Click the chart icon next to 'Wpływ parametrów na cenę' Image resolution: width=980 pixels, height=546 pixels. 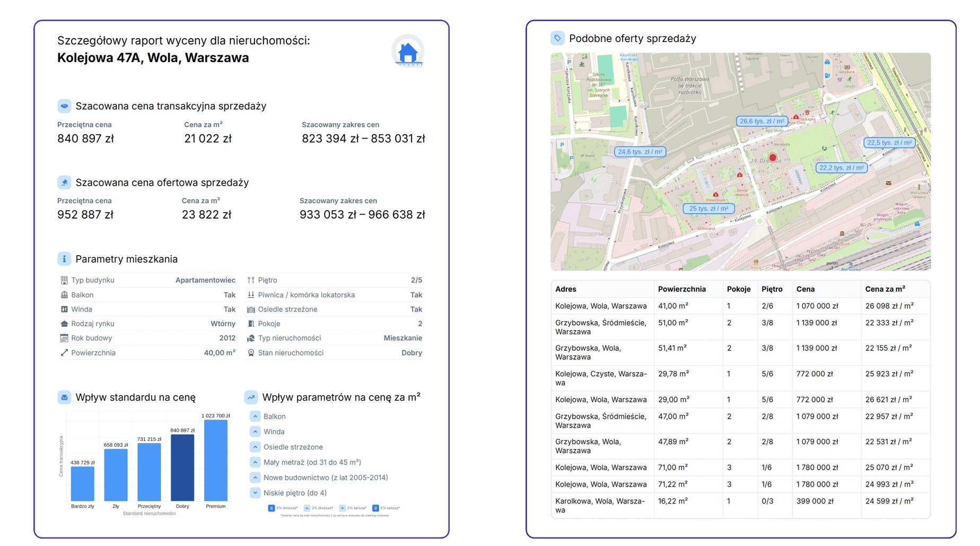(x=252, y=397)
